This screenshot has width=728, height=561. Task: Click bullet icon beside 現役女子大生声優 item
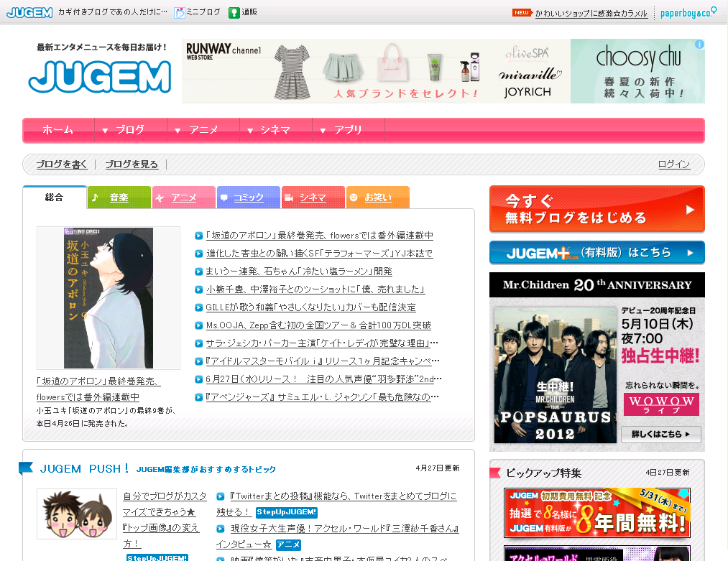click(221, 529)
